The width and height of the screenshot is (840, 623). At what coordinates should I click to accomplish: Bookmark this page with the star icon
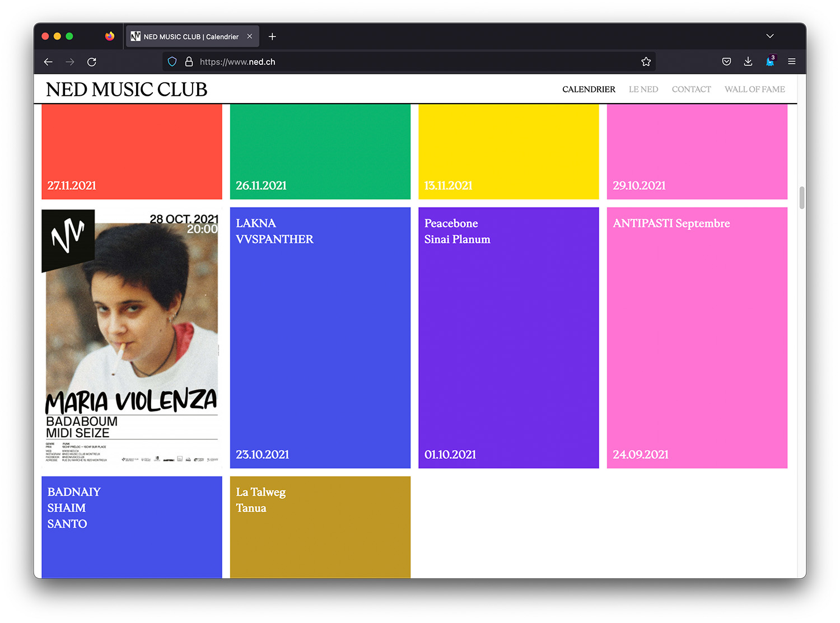tap(646, 62)
